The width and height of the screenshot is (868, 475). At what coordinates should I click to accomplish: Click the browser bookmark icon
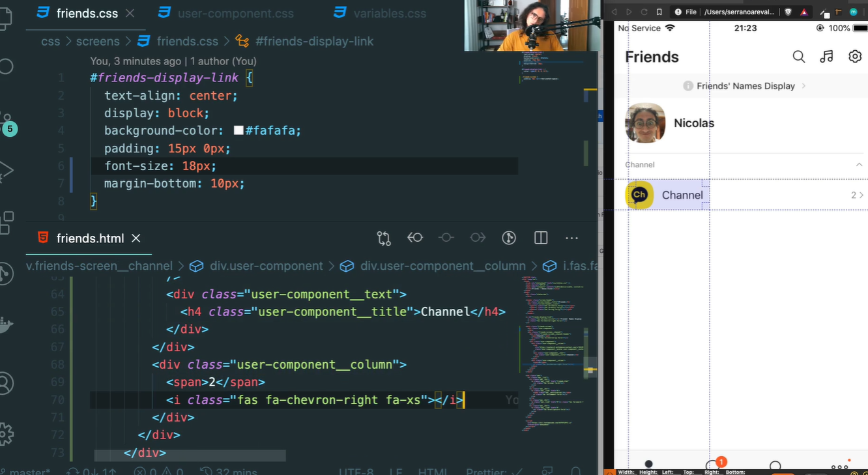[x=659, y=12]
